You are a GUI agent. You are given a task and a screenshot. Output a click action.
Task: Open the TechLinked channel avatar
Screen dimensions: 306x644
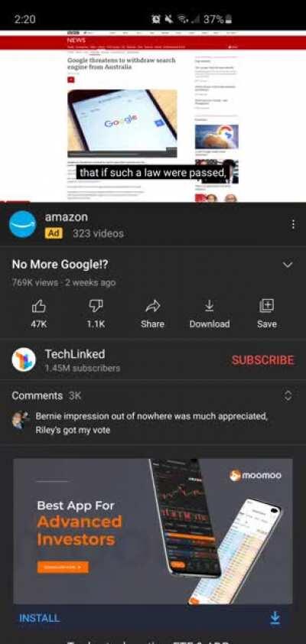click(24, 359)
